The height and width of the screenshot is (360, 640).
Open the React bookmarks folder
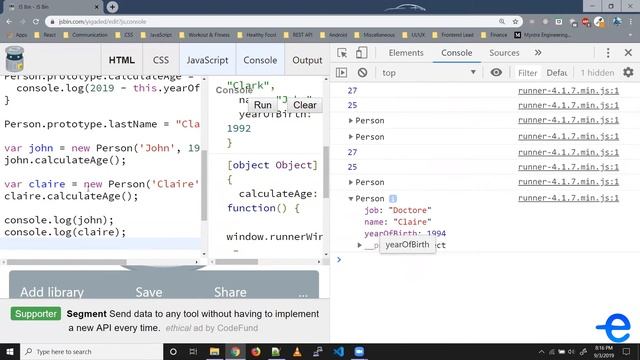point(45,35)
